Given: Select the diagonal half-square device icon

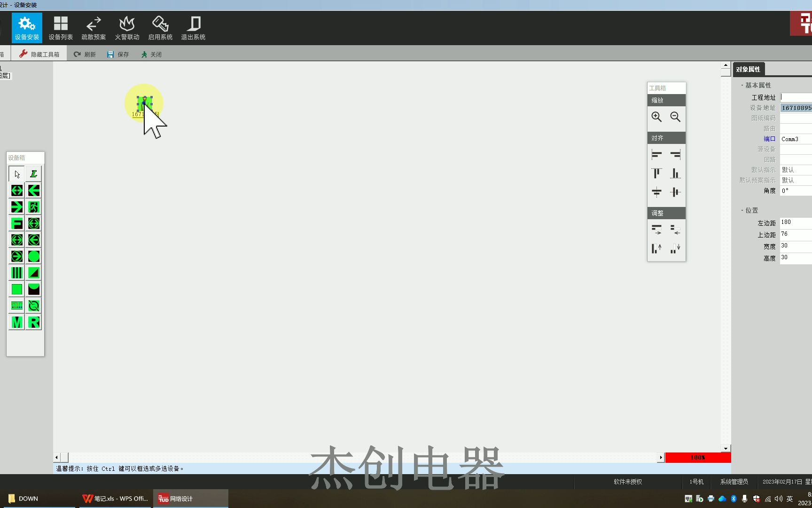Looking at the screenshot, I should tap(34, 273).
